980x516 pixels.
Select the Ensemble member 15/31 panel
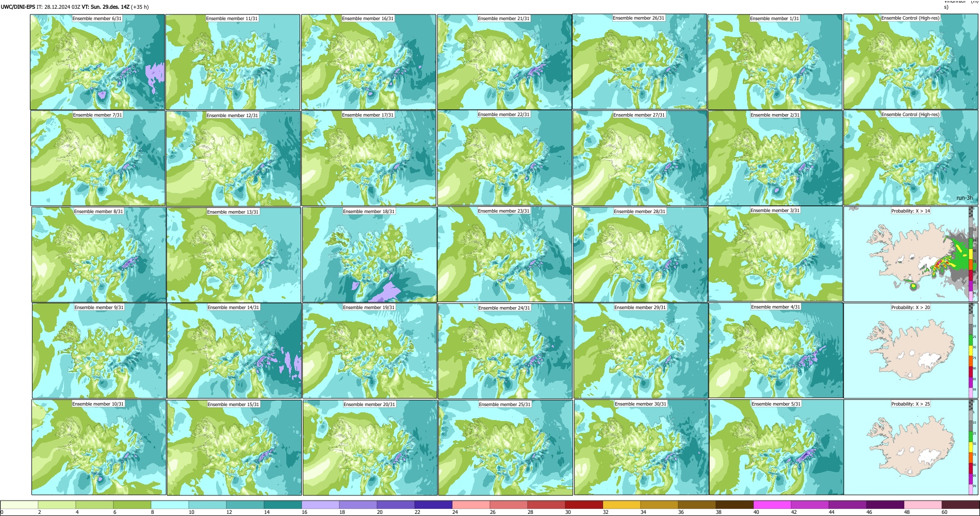[x=234, y=448]
